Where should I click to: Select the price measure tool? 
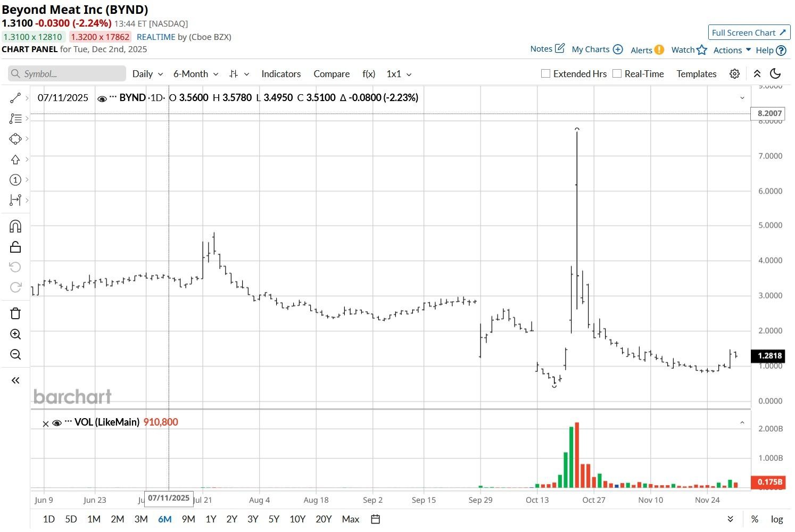coord(15,200)
